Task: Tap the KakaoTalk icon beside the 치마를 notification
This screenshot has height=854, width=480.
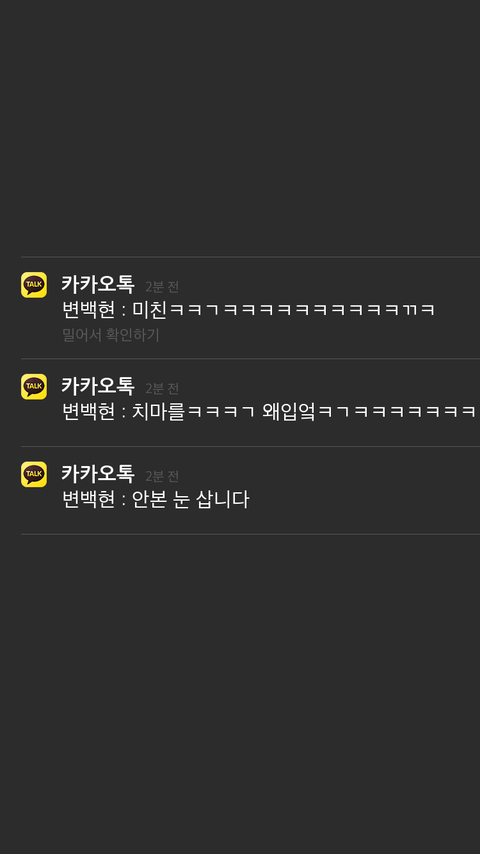Action: 34,387
